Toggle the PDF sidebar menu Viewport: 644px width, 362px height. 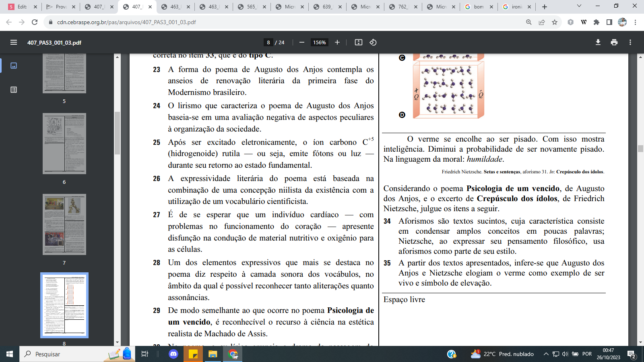14,42
